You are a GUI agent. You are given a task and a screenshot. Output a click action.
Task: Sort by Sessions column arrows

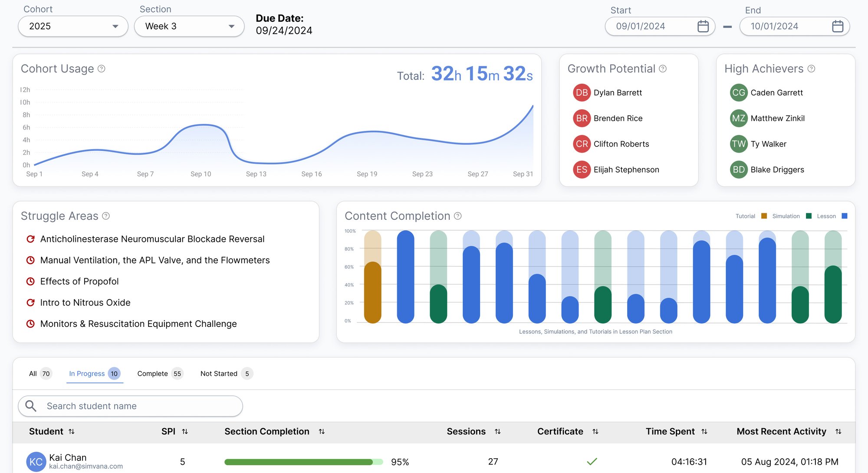click(x=498, y=431)
